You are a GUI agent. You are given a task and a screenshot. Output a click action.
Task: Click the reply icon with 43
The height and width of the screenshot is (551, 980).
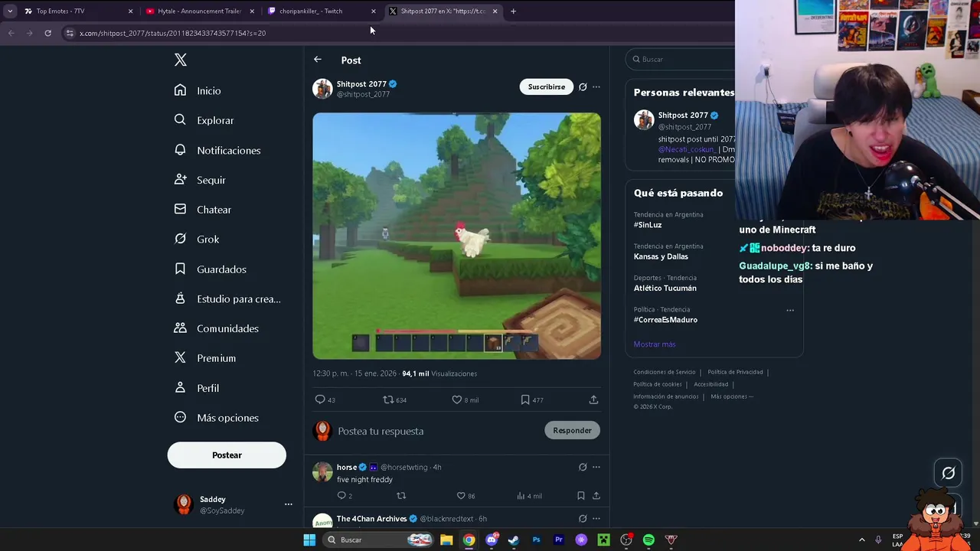[x=321, y=399]
